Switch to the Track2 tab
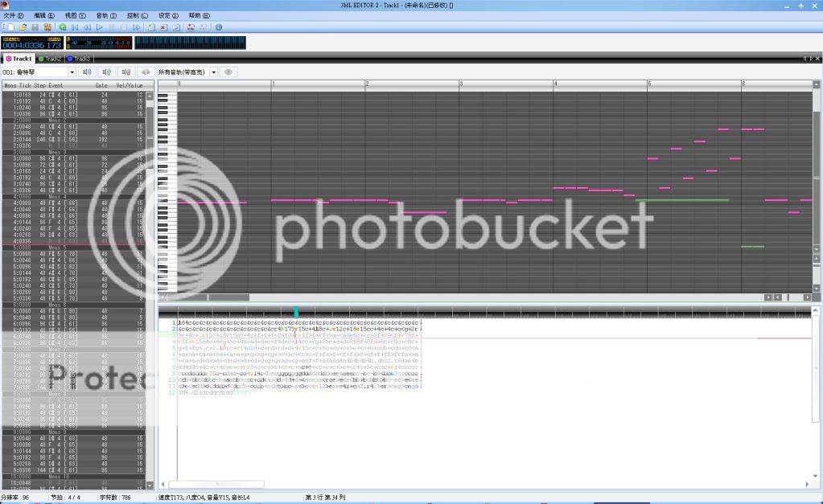 (51, 59)
